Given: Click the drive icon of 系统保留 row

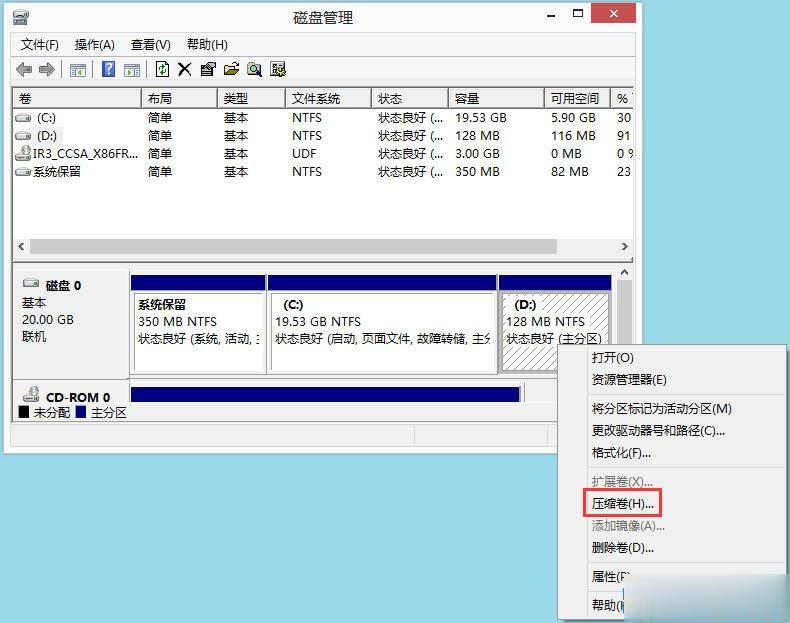Looking at the screenshot, I should point(23,172).
